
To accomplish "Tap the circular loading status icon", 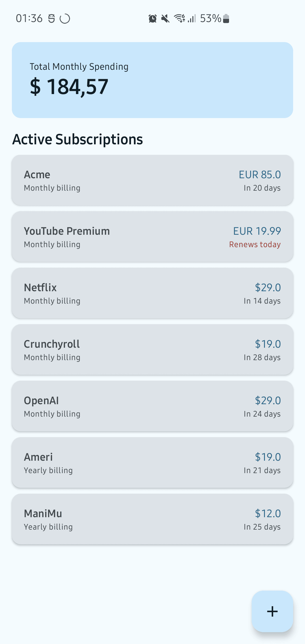I will (x=65, y=19).
